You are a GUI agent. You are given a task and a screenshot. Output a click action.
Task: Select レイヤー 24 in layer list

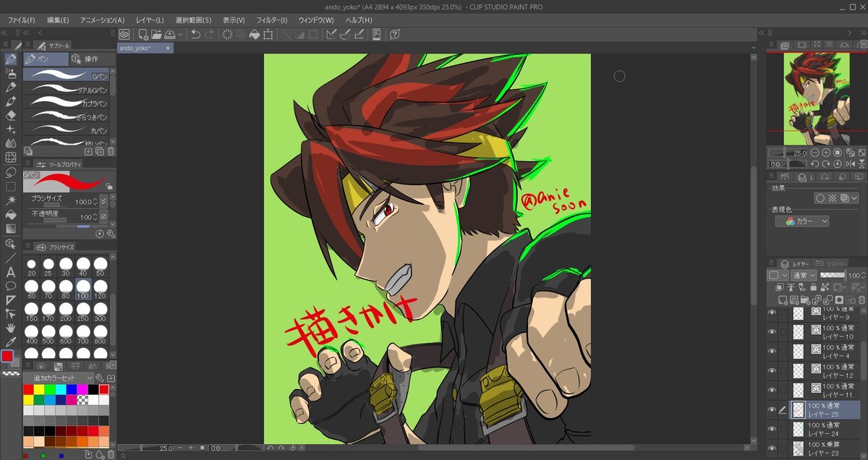pyautogui.click(x=822, y=430)
